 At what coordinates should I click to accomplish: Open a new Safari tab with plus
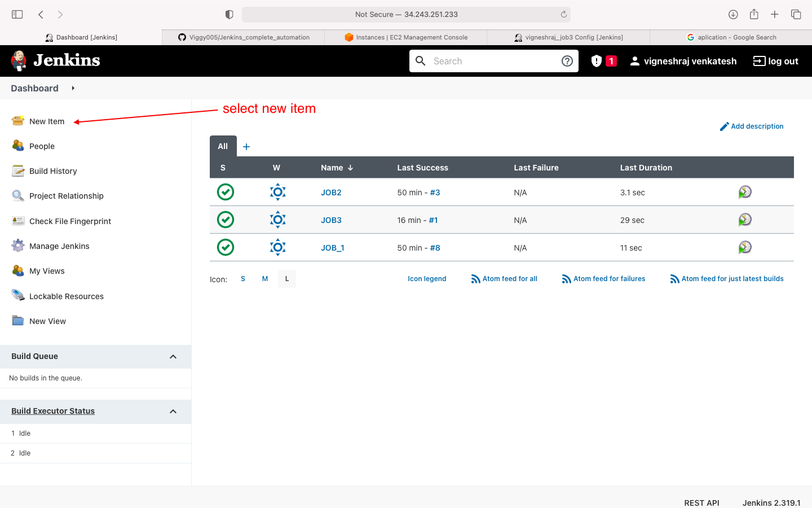(775, 14)
